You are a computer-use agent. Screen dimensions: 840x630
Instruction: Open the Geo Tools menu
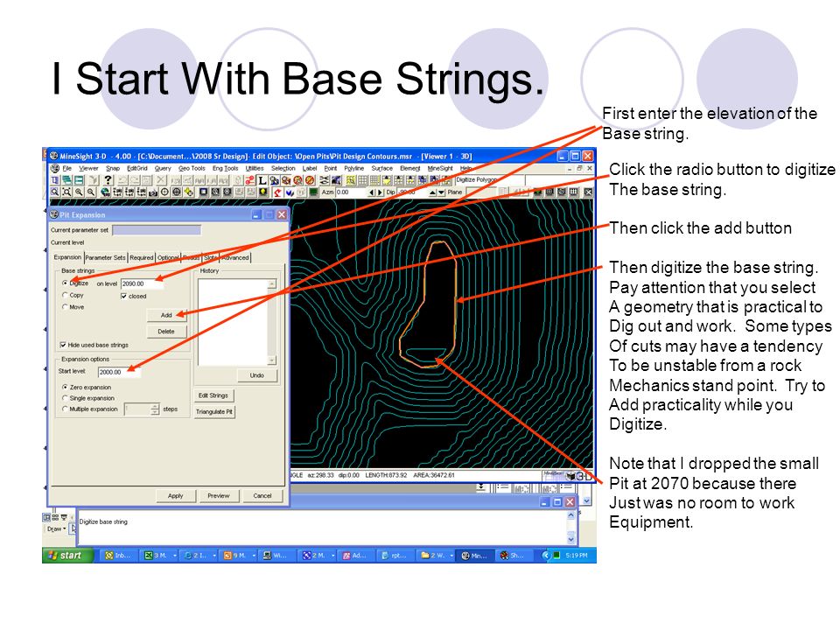click(192, 168)
